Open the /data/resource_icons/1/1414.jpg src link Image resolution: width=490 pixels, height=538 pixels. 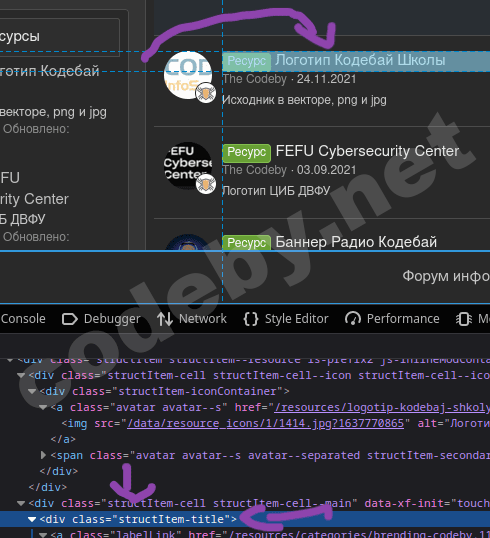pos(265,423)
